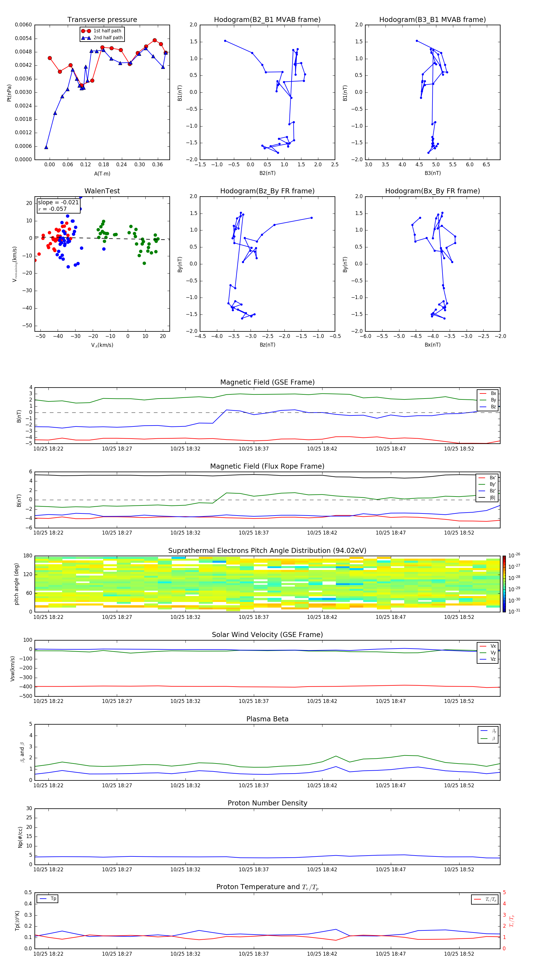Click the red 'Te/Tp' right axis label

click(512, 921)
